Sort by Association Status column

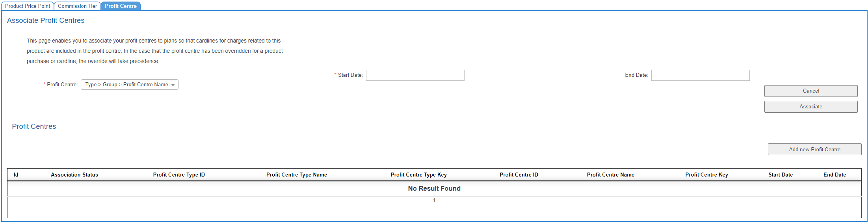pos(74,175)
